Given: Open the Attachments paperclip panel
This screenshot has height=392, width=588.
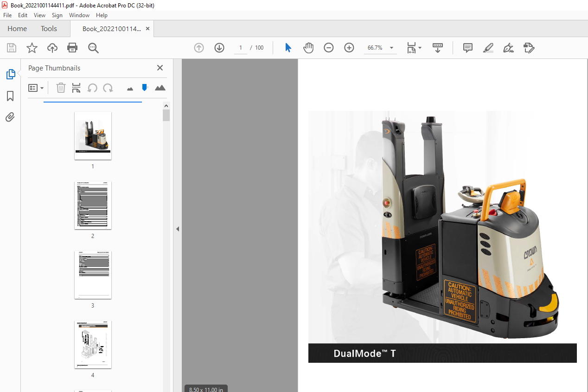Looking at the screenshot, I should pyautogui.click(x=10, y=117).
